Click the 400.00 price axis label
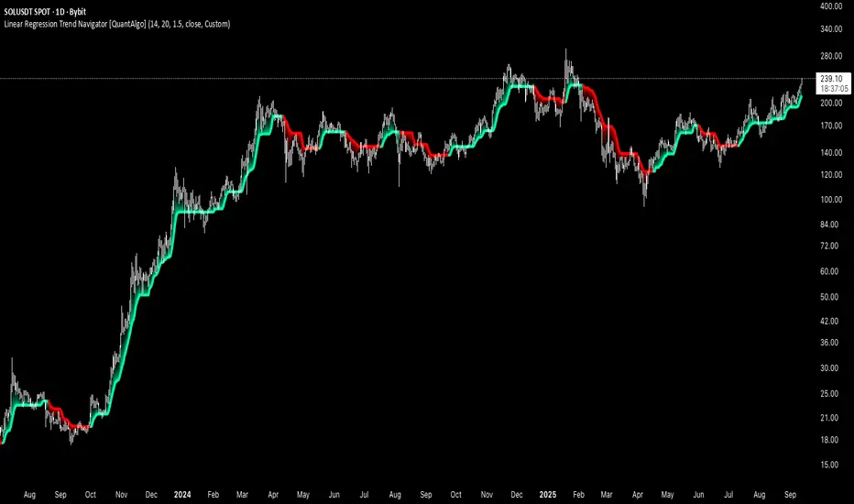 [x=831, y=6]
